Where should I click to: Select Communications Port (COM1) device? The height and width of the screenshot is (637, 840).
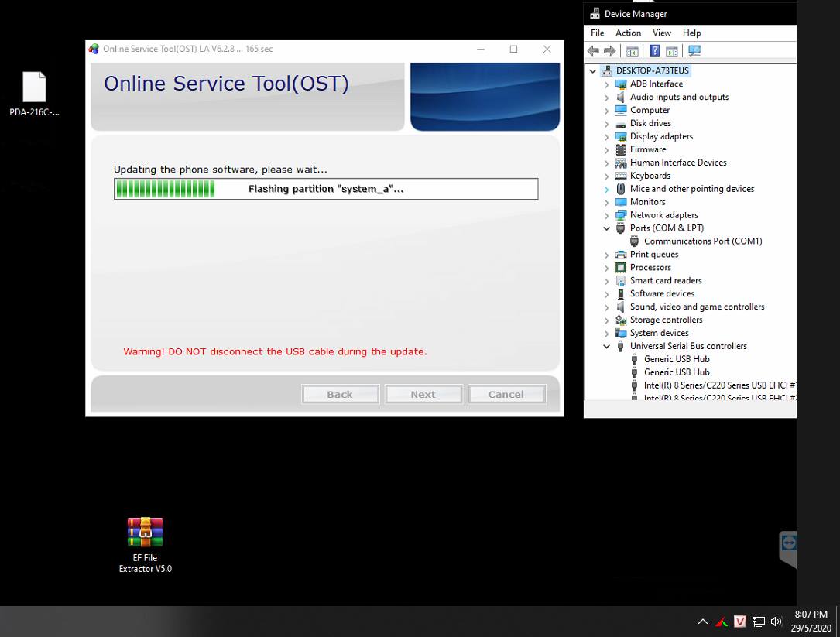pyautogui.click(x=703, y=241)
